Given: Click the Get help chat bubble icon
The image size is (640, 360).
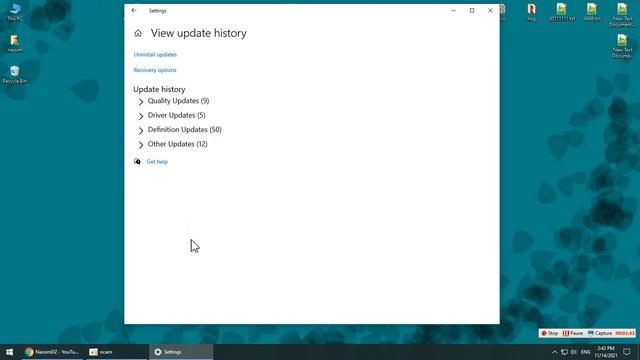Looking at the screenshot, I should [x=138, y=162].
